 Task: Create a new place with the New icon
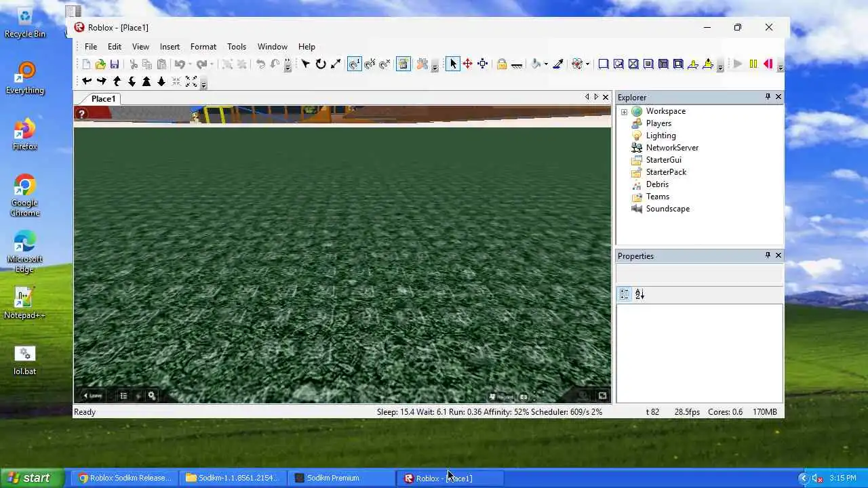(86, 64)
